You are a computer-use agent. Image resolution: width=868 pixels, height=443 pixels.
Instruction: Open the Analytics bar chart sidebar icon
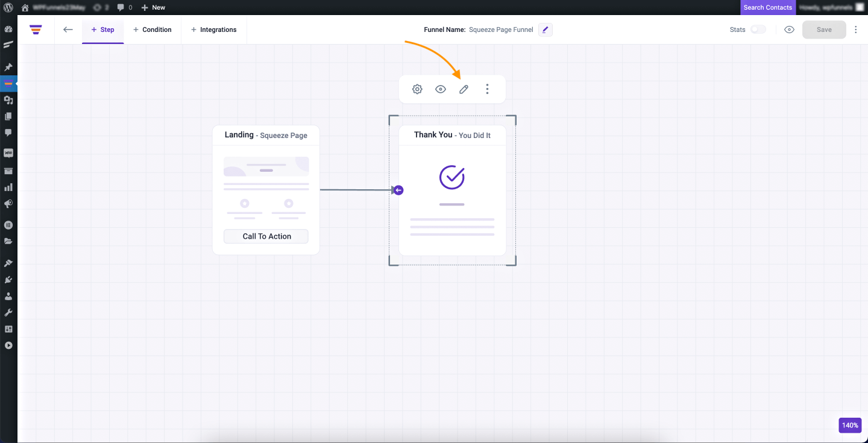pyautogui.click(x=8, y=187)
